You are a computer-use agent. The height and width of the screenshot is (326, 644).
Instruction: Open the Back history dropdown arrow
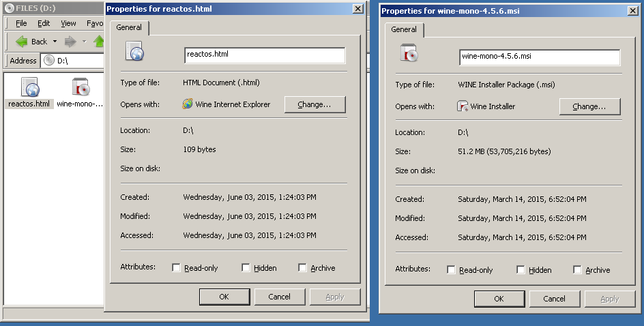[55, 42]
